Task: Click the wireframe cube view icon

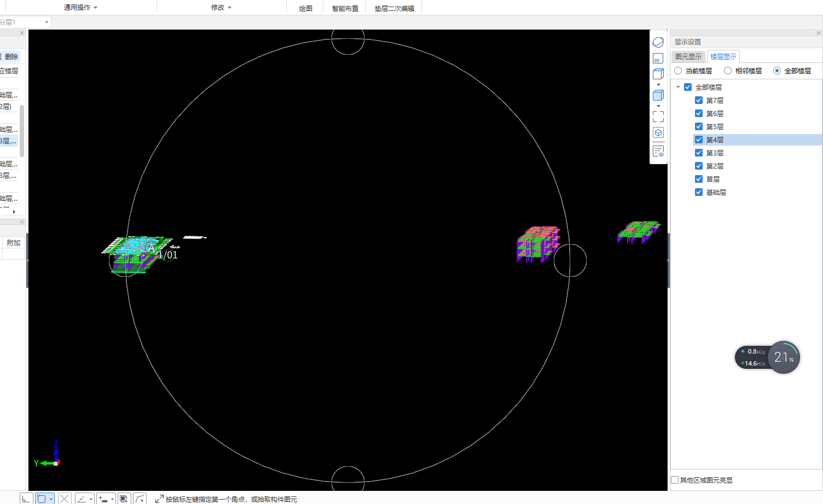Action: click(x=658, y=74)
